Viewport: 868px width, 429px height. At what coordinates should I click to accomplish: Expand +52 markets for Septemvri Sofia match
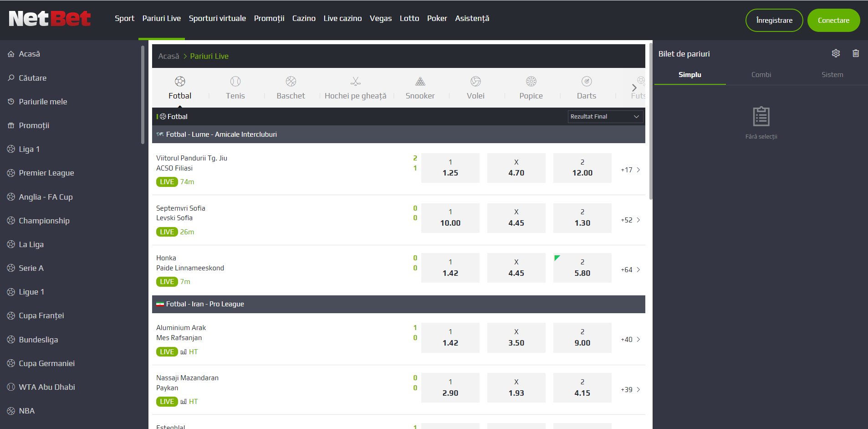click(x=630, y=220)
